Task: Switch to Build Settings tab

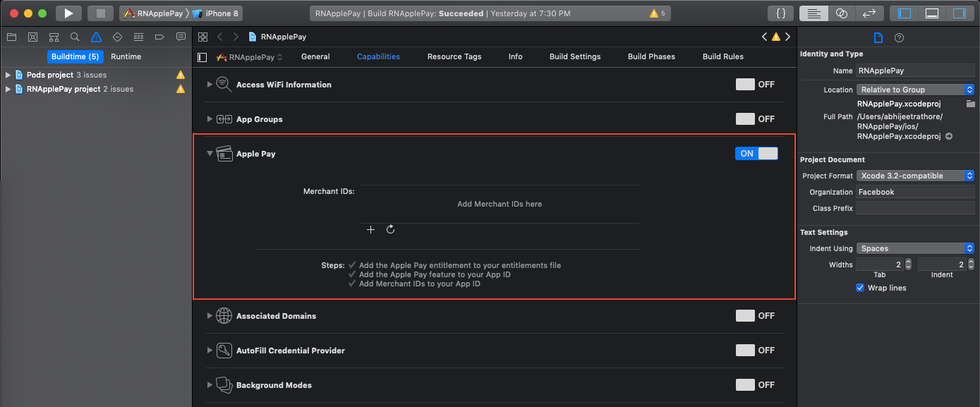Action: pos(575,56)
